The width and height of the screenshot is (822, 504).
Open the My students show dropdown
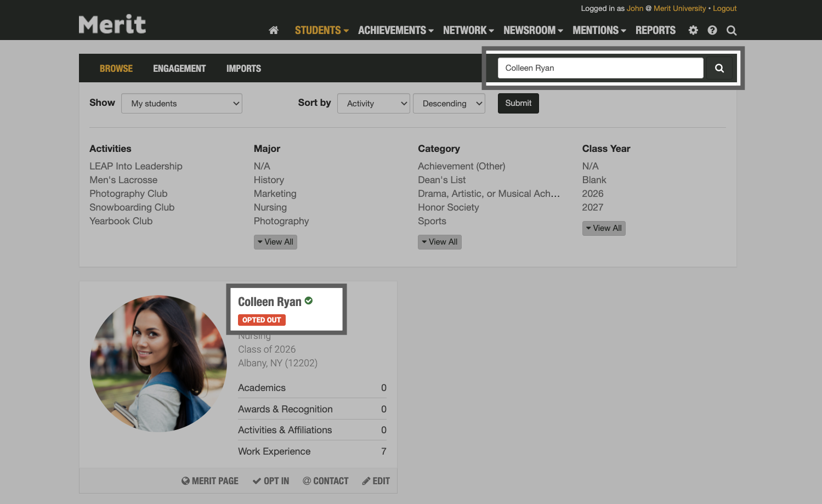coord(182,103)
